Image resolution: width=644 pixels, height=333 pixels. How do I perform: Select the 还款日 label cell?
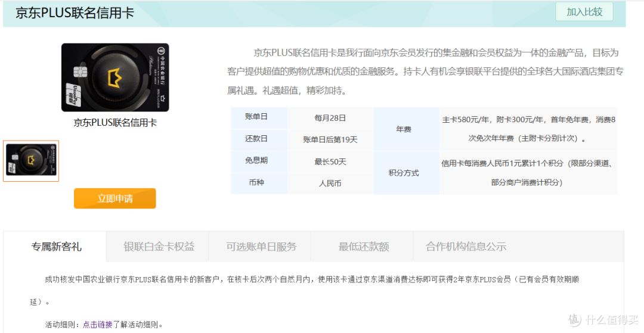(x=259, y=139)
